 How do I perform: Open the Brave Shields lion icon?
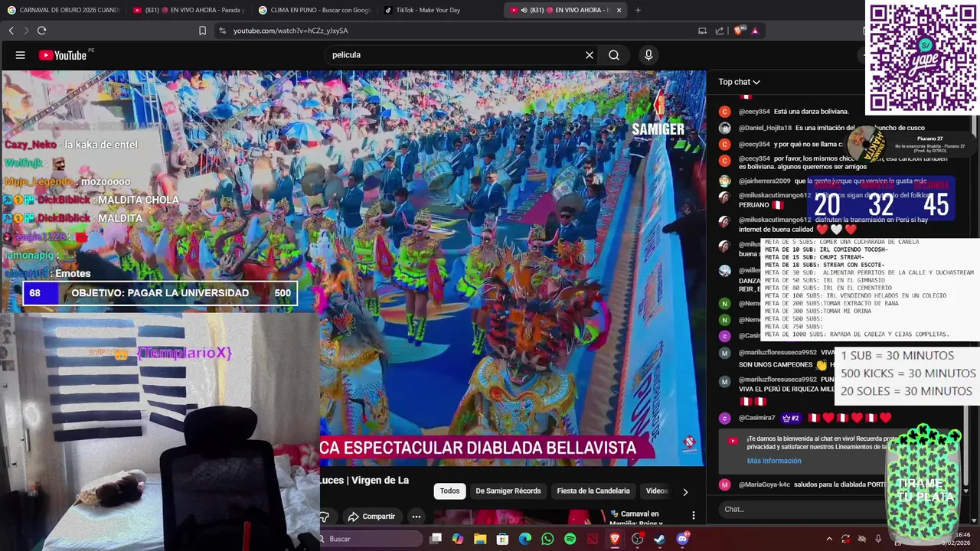(738, 31)
